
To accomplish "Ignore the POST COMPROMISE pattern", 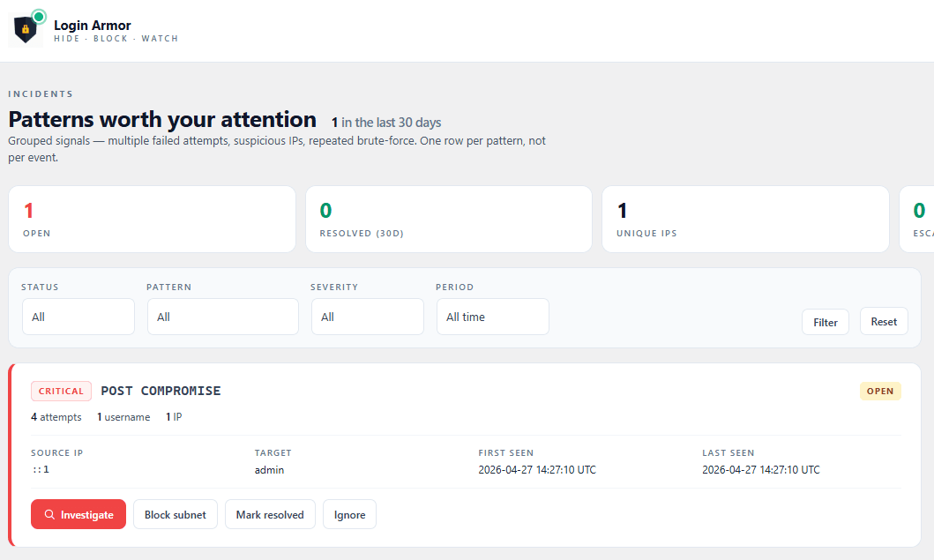I will tap(349, 514).
